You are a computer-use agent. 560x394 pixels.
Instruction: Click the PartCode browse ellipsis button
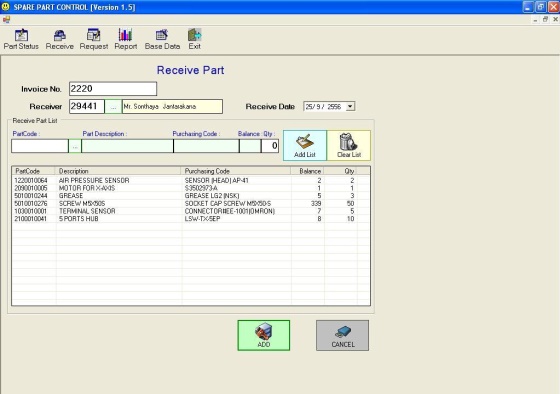coord(75,146)
